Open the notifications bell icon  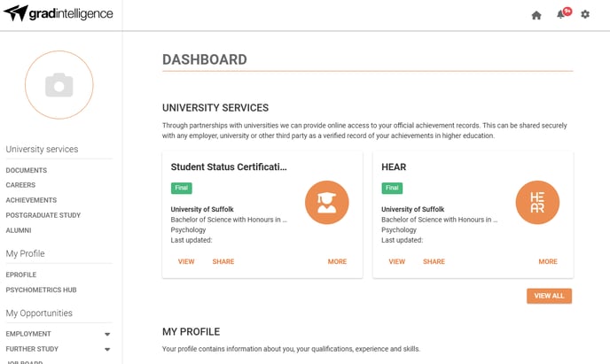[560, 15]
